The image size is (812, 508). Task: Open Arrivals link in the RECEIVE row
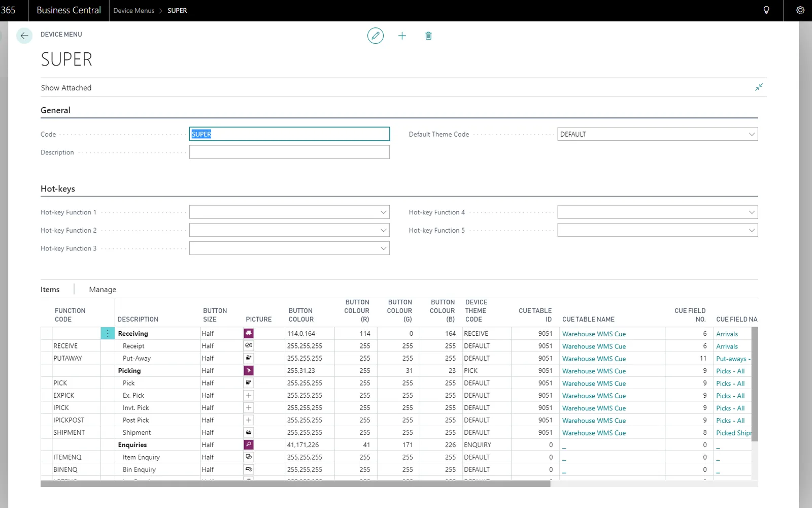727,346
